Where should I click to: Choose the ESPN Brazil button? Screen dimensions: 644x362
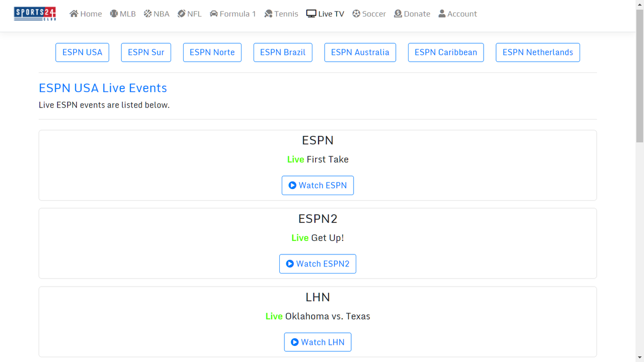click(283, 52)
